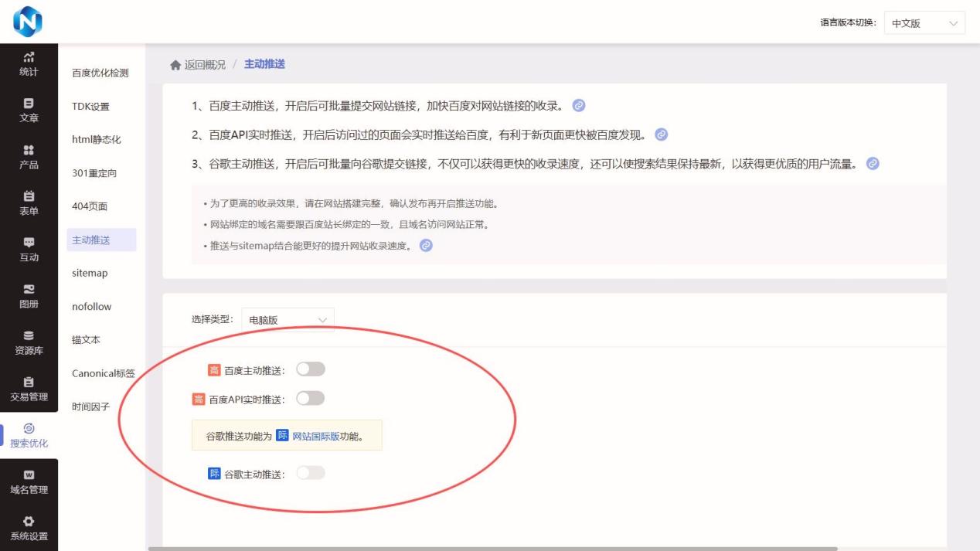Enable the 百度主动推送 toggle switch
The image size is (980, 551).
click(311, 369)
